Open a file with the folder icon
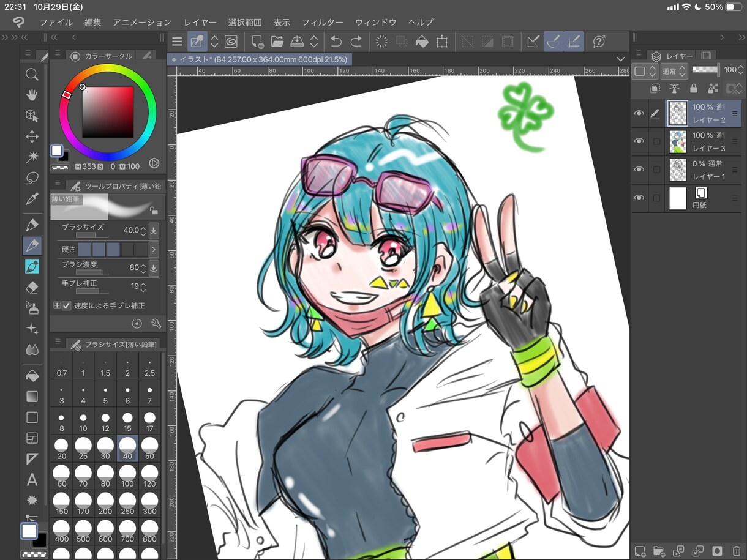Image resolution: width=747 pixels, height=560 pixels. tap(277, 42)
